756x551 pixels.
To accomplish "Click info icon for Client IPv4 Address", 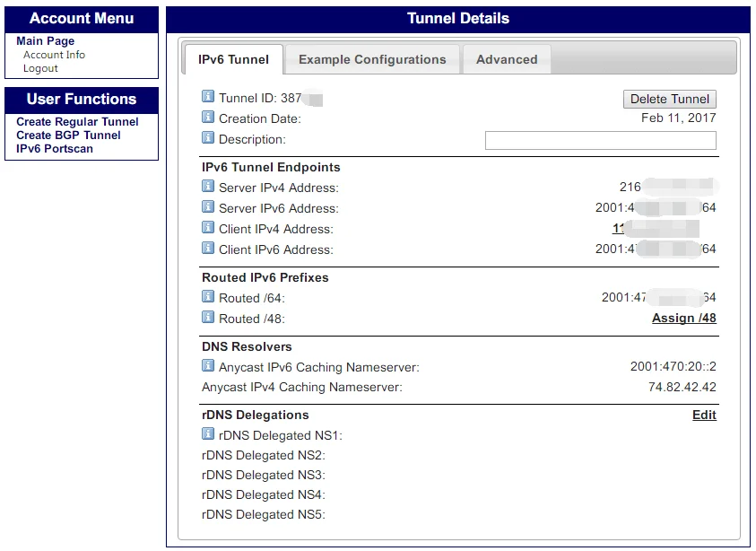I will [208, 228].
